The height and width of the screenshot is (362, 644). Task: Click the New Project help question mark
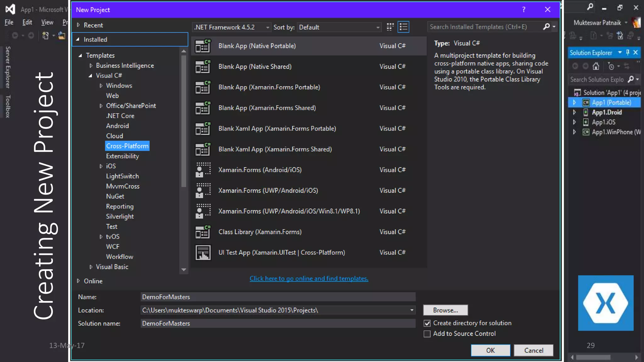(x=524, y=10)
